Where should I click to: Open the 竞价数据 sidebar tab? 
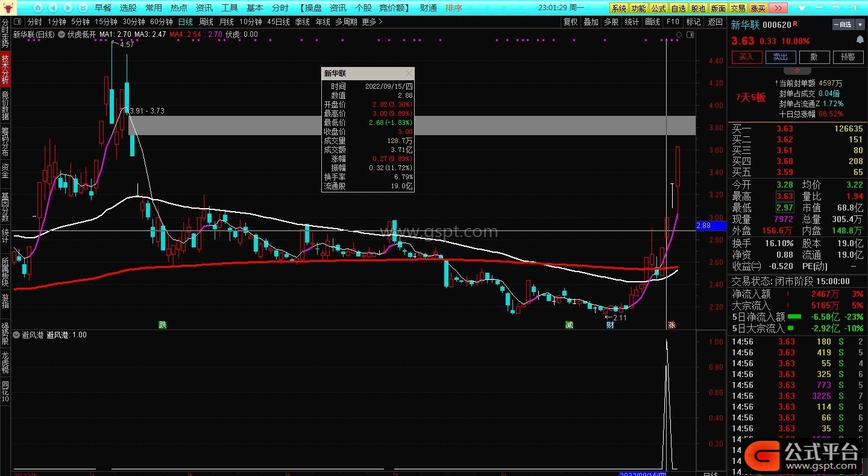5,106
